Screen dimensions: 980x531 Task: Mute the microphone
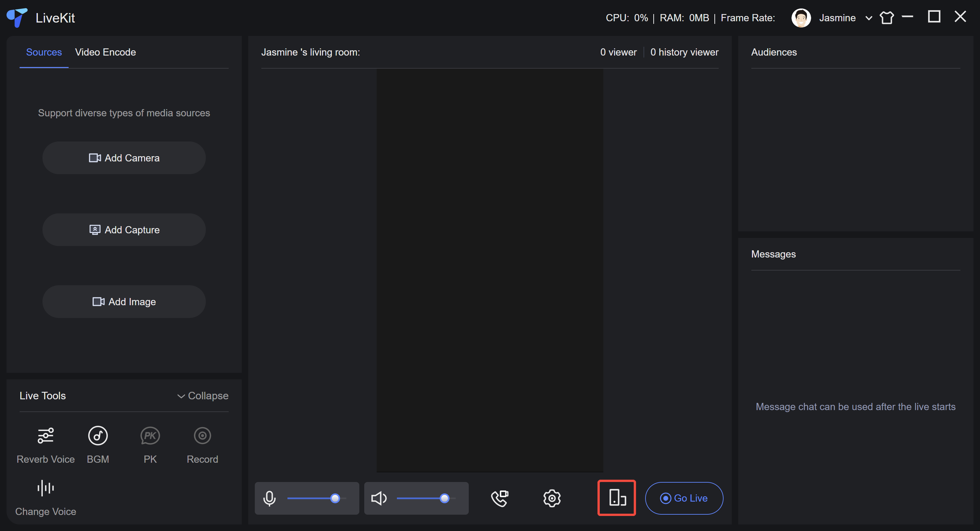point(269,498)
